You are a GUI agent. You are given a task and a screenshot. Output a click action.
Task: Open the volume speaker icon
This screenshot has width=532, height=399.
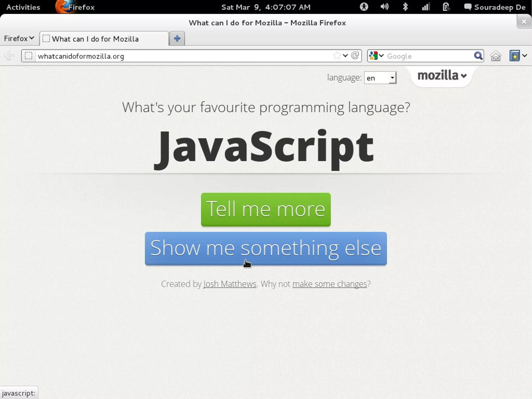(384, 7)
